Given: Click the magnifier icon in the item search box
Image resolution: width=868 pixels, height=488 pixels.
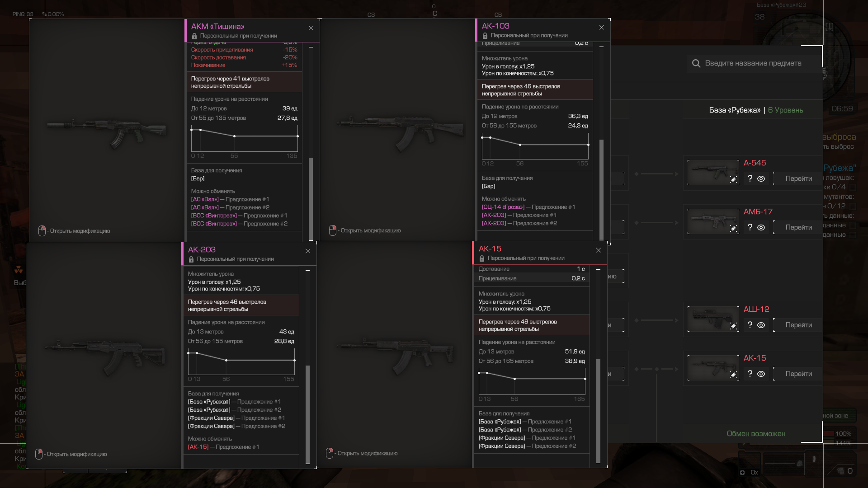Looking at the screenshot, I should tap(696, 64).
